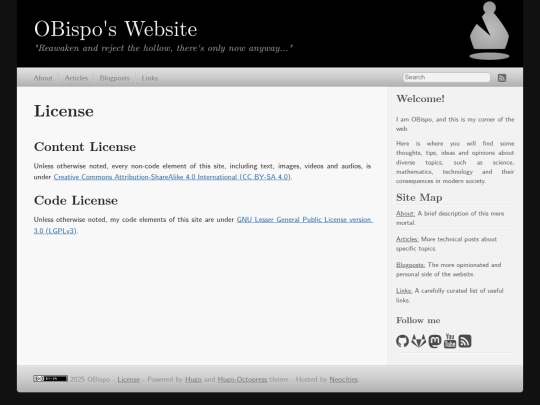Open the Neocities link in footer
This screenshot has width=540, height=405.
point(344,380)
